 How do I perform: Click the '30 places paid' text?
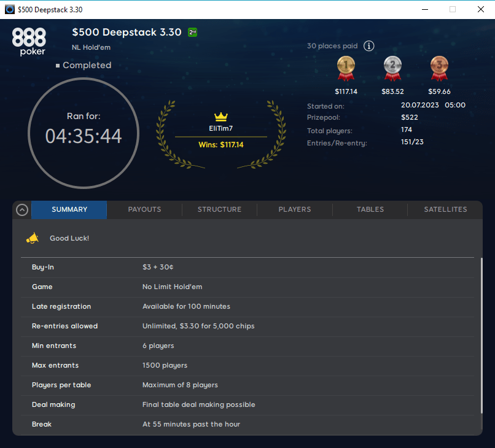point(332,46)
